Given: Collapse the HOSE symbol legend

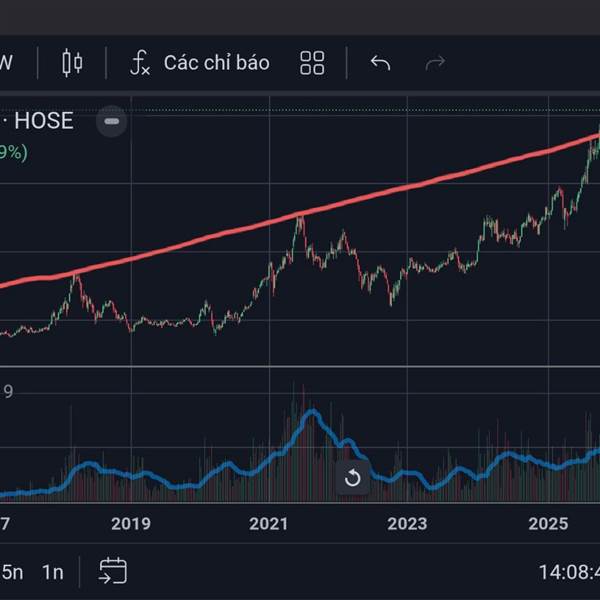Looking at the screenshot, I should 112,122.
